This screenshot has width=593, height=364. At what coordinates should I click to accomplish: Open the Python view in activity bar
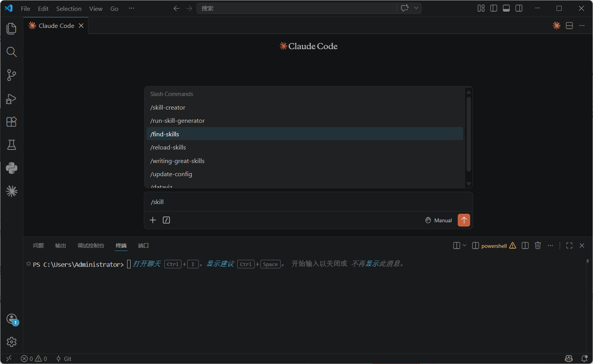coord(12,168)
